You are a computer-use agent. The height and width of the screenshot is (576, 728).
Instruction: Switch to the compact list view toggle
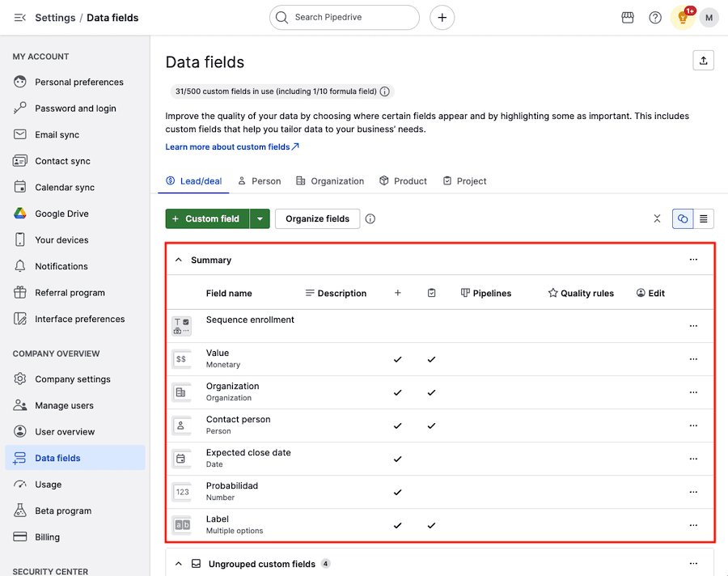pyautogui.click(x=704, y=218)
